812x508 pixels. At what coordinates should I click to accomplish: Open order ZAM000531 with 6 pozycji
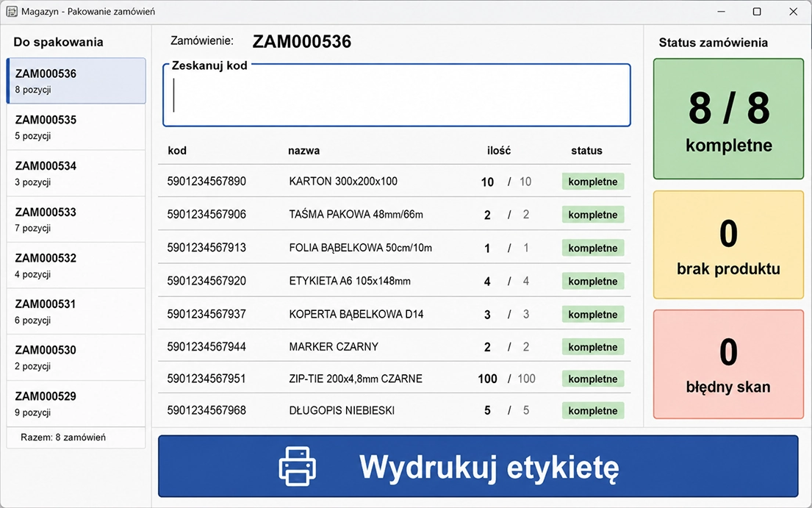coord(76,311)
